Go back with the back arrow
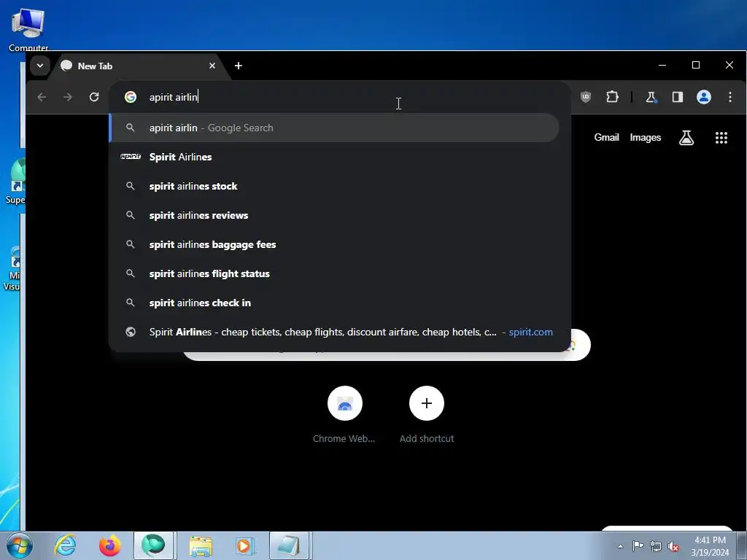 (x=42, y=97)
